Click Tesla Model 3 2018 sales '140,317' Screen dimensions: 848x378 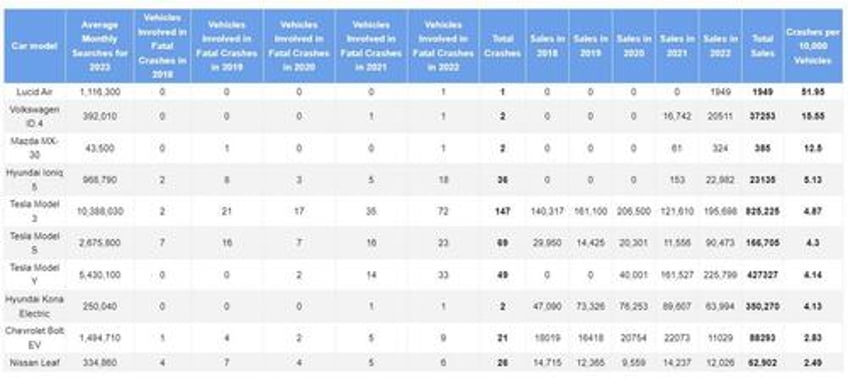coord(547,211)
